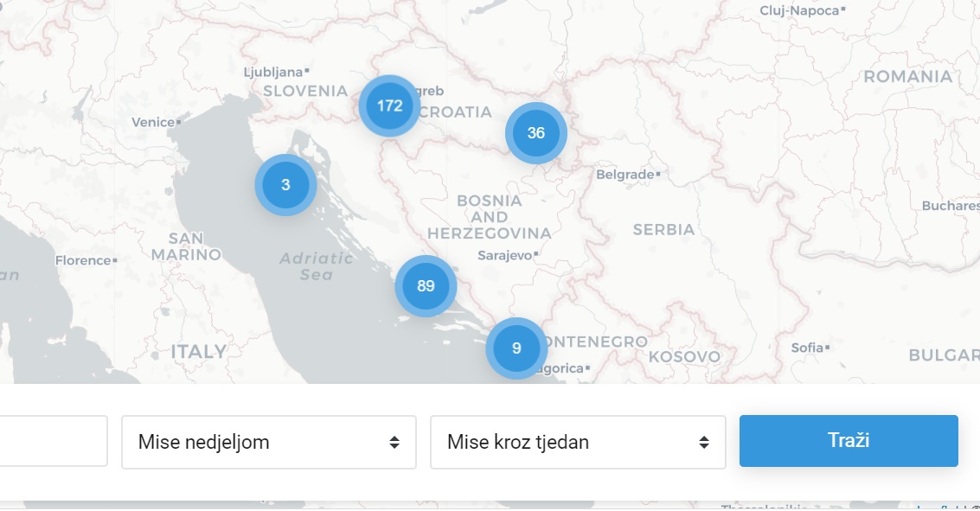
Task: Click Ljubljana on the map
Action: 273,72
